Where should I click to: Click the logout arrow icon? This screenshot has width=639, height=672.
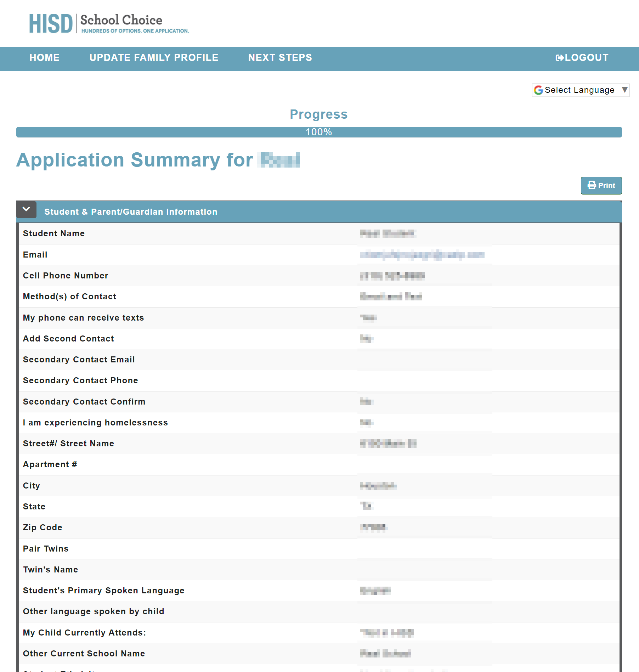pyautogui.click(x=559, y=58)
